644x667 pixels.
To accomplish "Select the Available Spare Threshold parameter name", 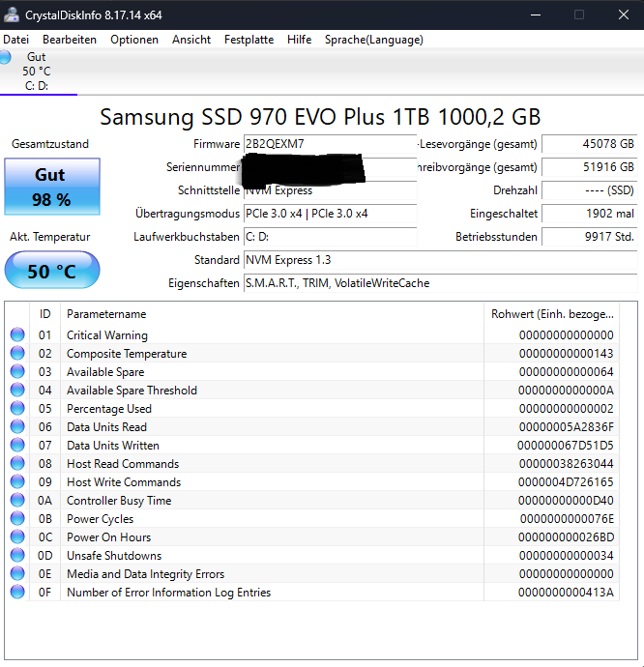I will (132, 391).
